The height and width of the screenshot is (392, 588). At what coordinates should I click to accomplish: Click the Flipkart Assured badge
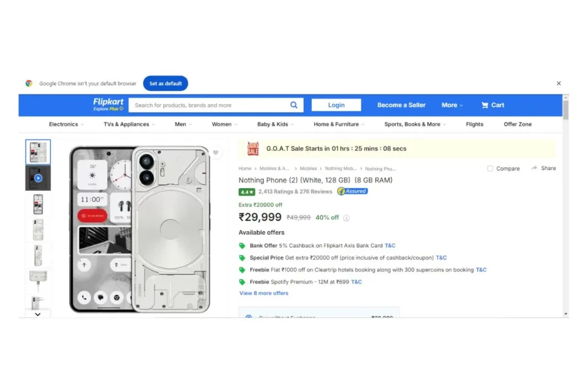353,191
